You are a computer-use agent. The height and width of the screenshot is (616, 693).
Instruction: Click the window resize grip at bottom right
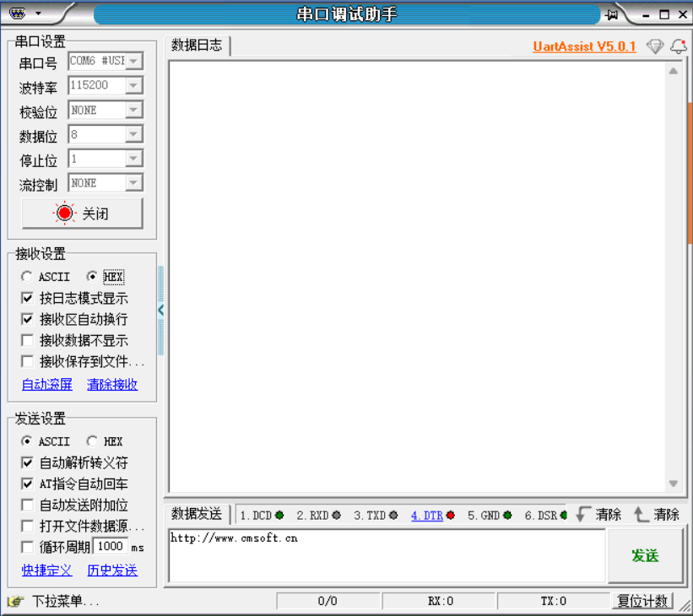685,606
